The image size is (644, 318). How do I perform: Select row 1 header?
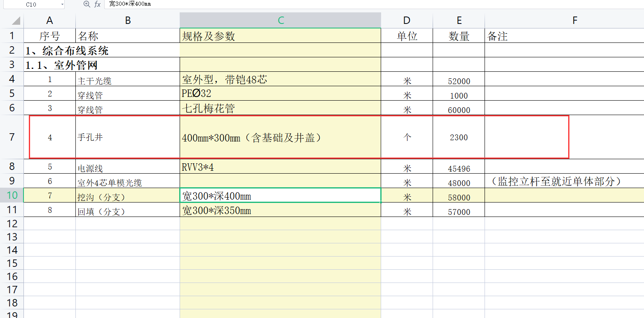click(12, 35)
